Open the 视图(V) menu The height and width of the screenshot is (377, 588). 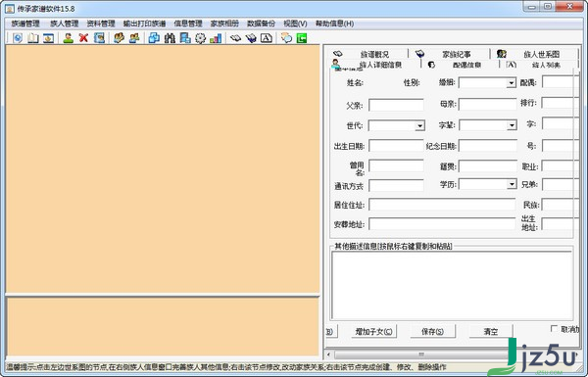[x=295, y=24]
